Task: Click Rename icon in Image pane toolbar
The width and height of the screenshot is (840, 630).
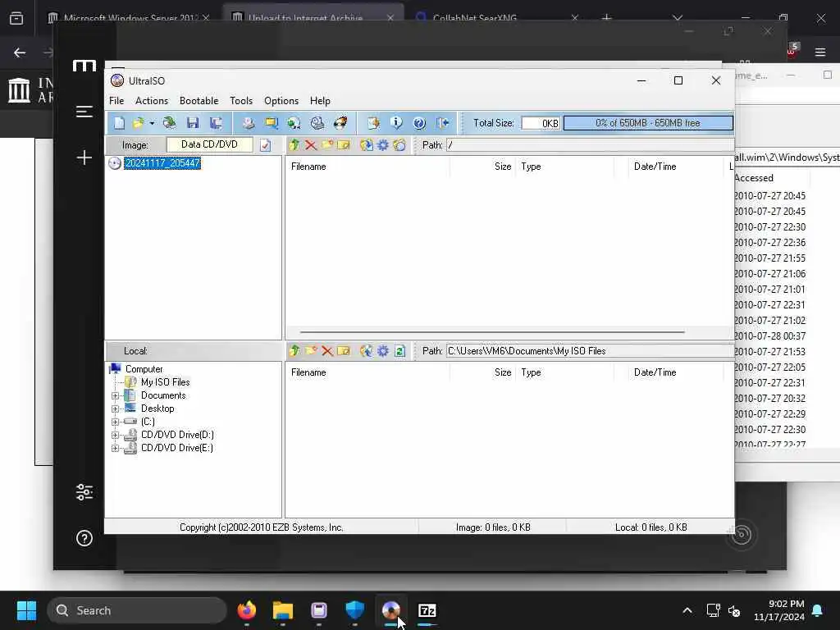Action: [344, 145]
